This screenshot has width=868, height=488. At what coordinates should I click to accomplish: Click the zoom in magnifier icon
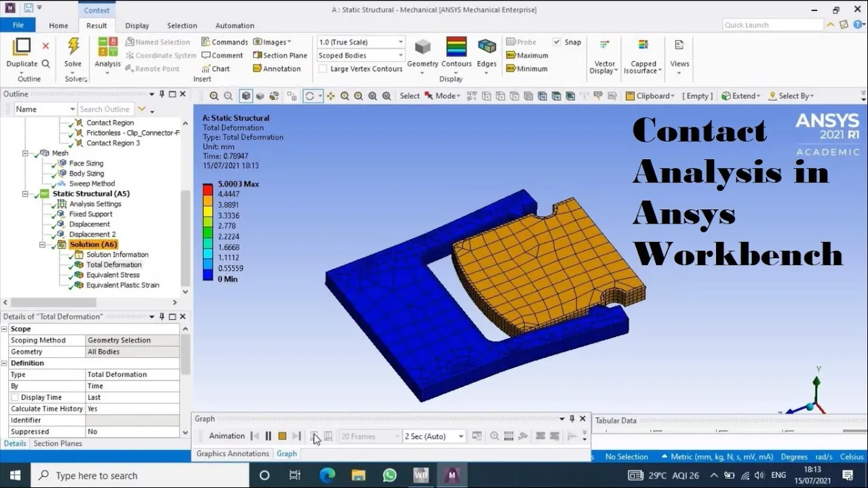[214, 96]
